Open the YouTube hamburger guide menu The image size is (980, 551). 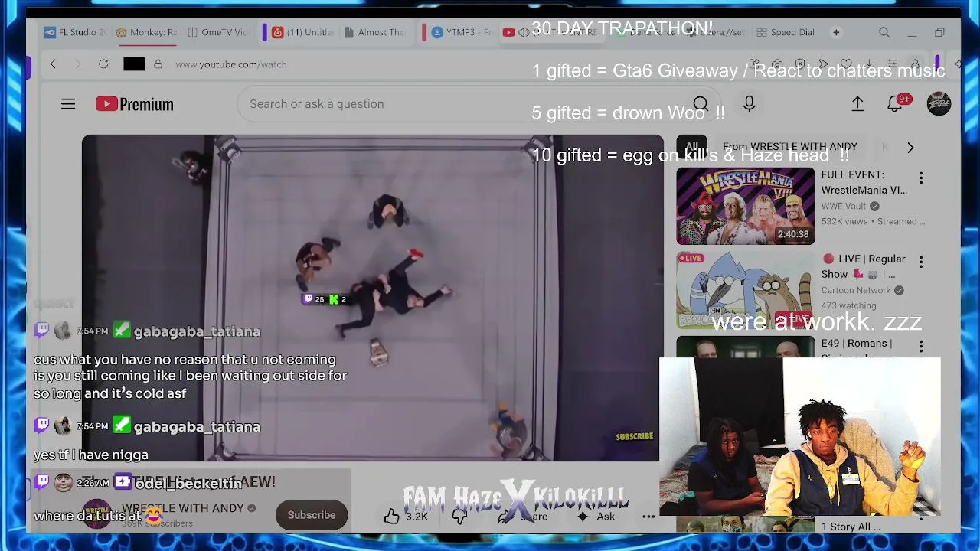tap(68, 104)
